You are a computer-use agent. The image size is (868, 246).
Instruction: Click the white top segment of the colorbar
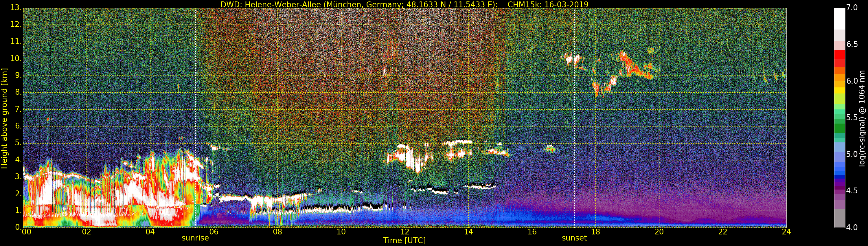tap(839, 19)
